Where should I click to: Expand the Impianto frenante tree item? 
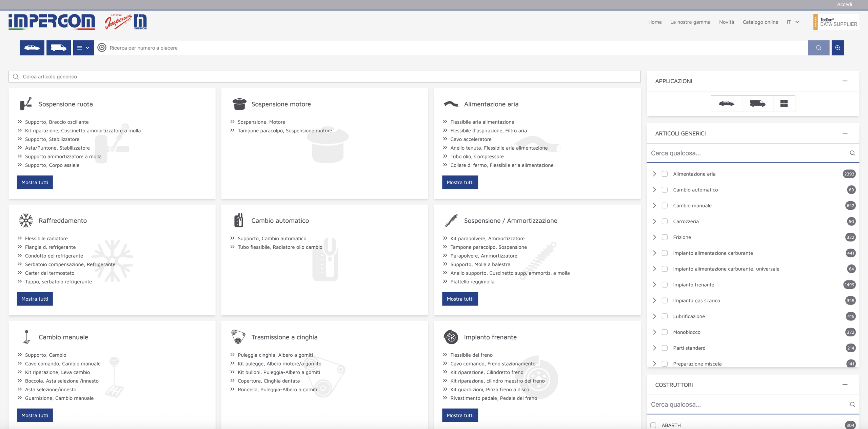tap(654, 285)
